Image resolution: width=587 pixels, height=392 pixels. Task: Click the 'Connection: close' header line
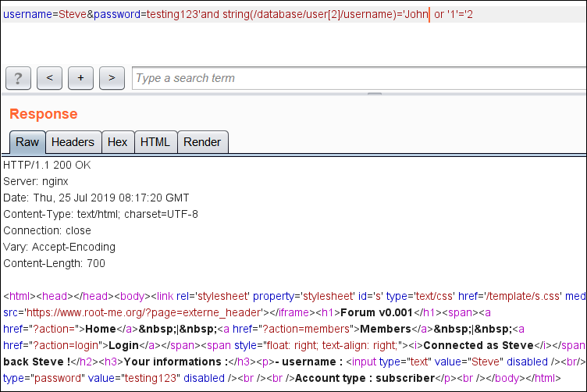coord(47,230)
